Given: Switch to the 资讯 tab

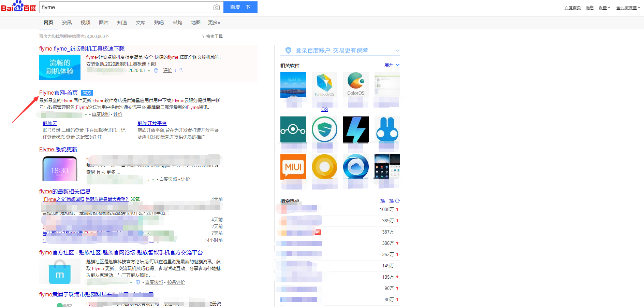Looking at the screenshot, I should tap(67, 23).
